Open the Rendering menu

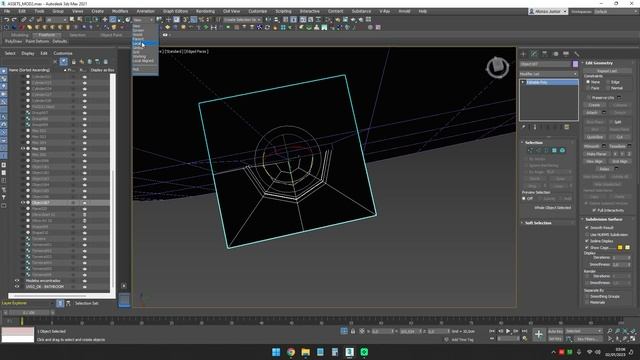(205, 11)
